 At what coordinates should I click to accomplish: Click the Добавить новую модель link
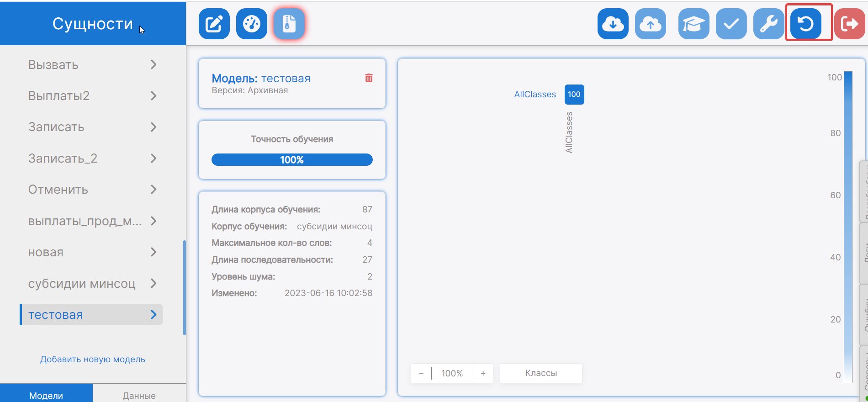[x=93, y=360]
